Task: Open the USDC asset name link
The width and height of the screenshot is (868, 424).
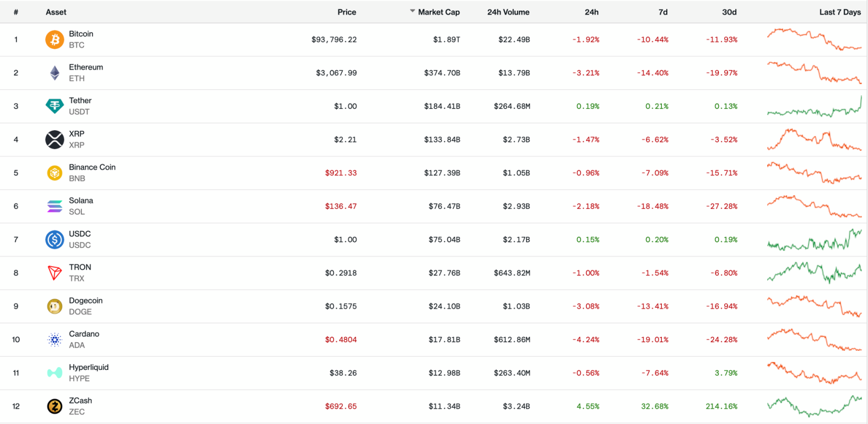Action: coord(80,234)
